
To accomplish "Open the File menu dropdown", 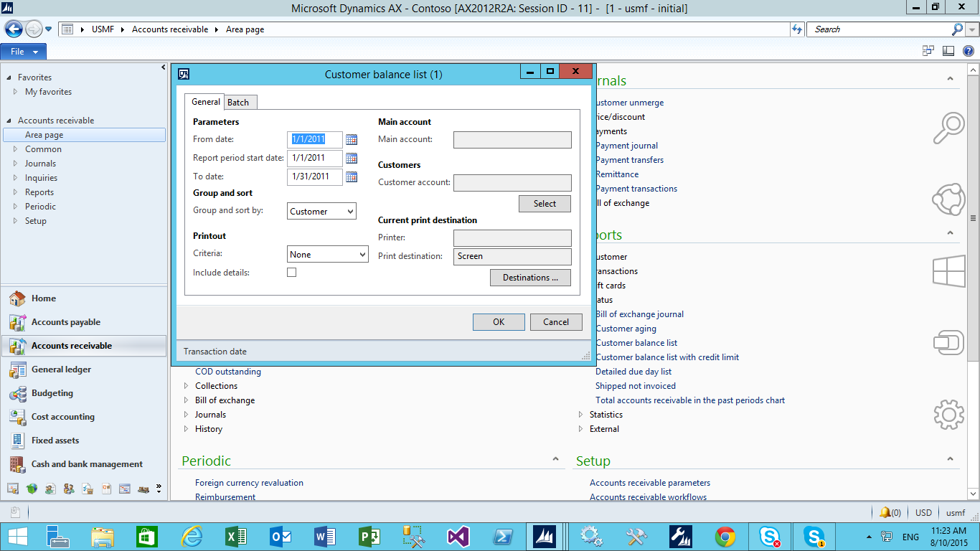I will tap(24, 52).
